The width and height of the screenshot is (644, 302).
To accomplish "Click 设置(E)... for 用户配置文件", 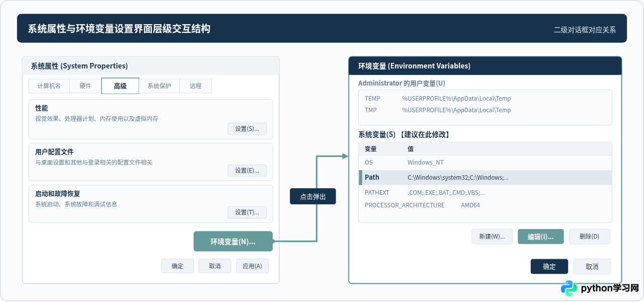I will pos(247,171).
